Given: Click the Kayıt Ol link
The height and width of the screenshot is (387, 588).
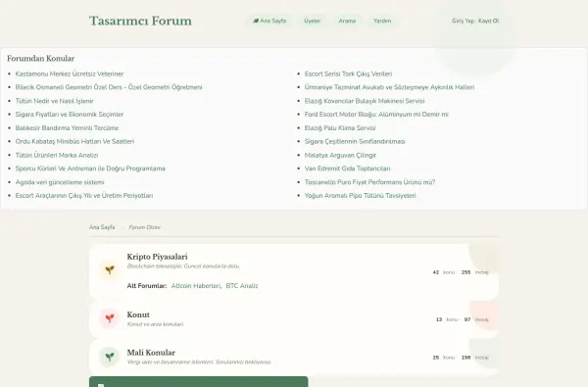Looking at the screenshot, I should (488, 21).
